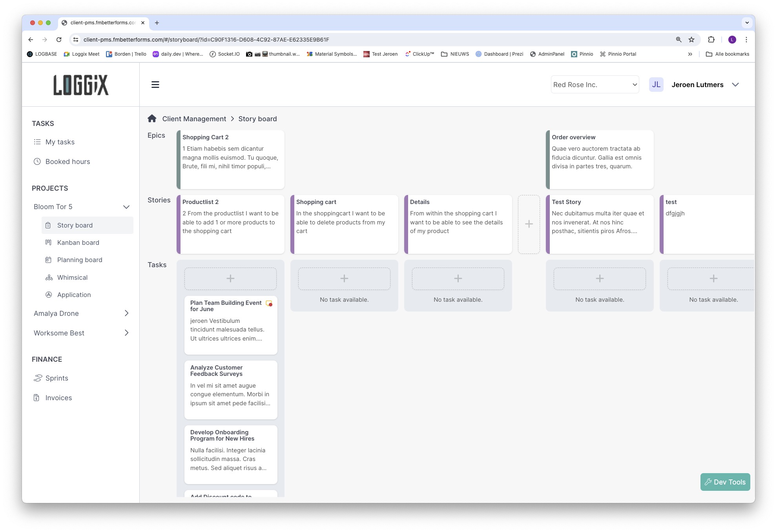Click the Sprints icon in Finance

(38, 378)
